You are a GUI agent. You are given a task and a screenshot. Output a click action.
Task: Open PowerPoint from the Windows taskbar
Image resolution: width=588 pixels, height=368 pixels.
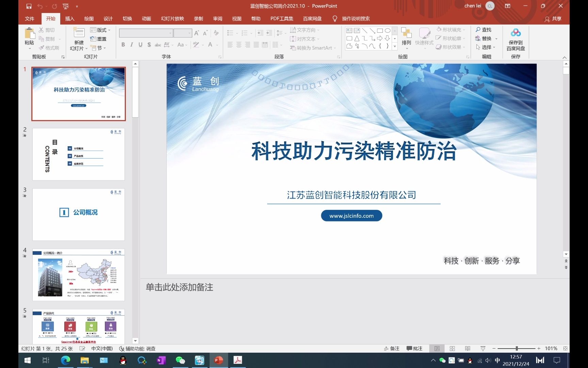click(218, 360)
